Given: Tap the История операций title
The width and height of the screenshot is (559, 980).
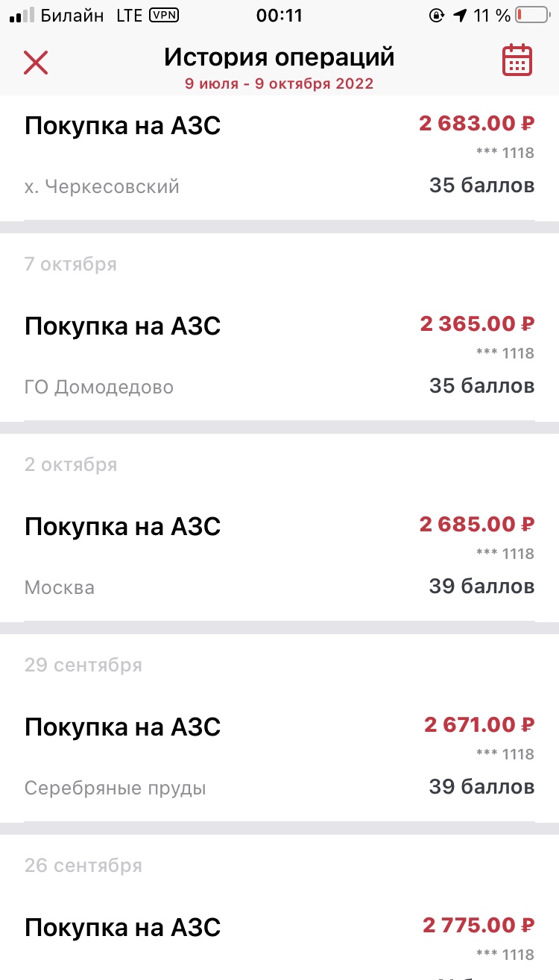Looking at the screenshot, I should coord(279,57).
